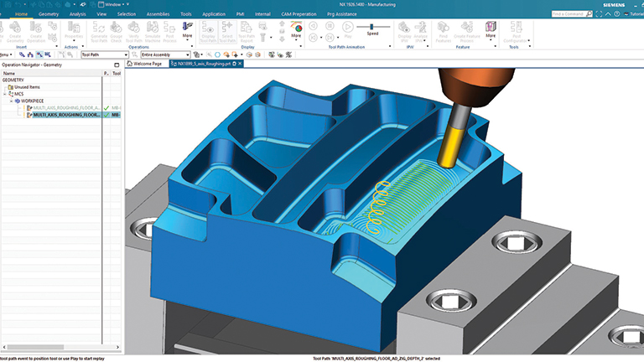Open the Help icon
Image resolution: width=644 pixels, height=362 pixels.
(617, 14)
